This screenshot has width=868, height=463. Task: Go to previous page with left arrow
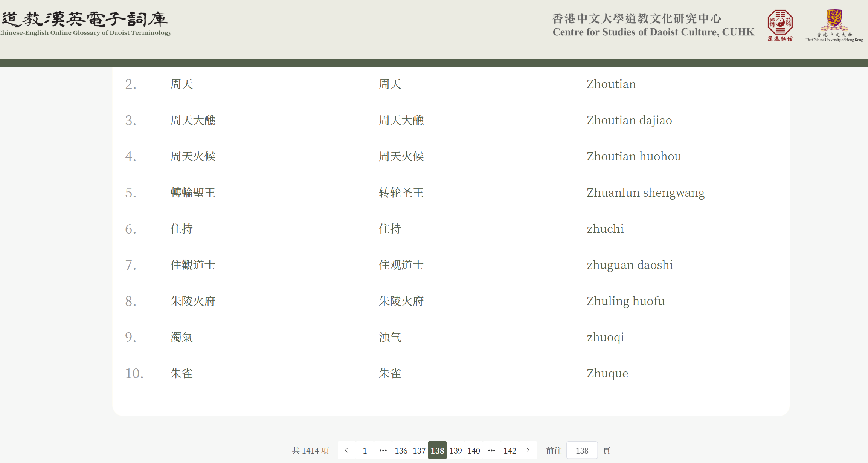pos(347,450)
